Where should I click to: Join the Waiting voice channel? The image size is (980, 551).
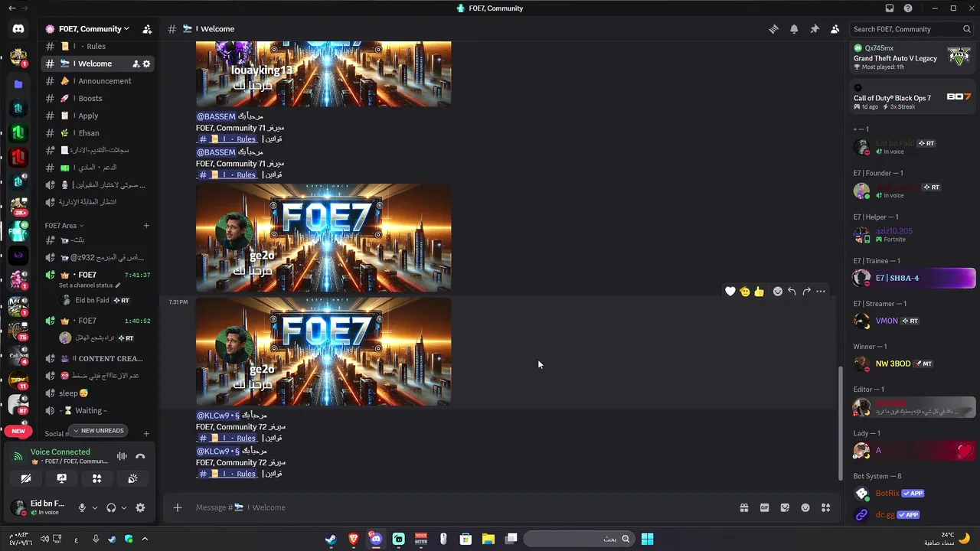pos(98,411)
